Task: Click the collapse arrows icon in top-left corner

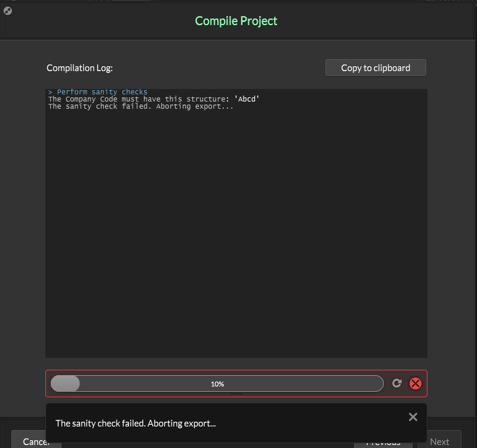Action: (x=8, y=10)
